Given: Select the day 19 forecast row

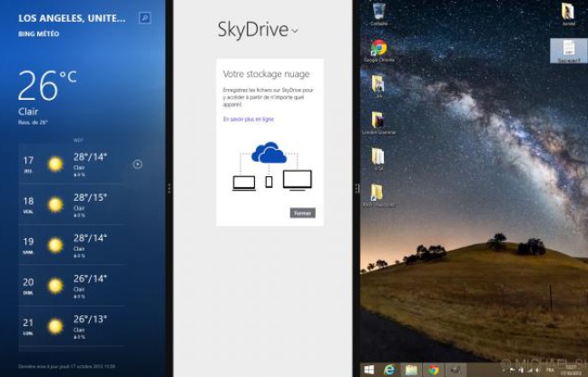Looking at the screenshot, I should 72,245.
